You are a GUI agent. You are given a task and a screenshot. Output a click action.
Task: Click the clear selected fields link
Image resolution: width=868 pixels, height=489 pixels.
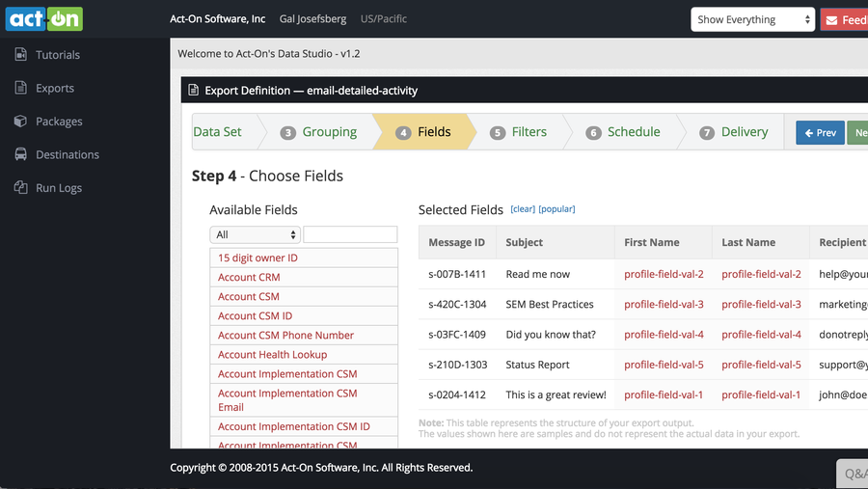point(522,209)
